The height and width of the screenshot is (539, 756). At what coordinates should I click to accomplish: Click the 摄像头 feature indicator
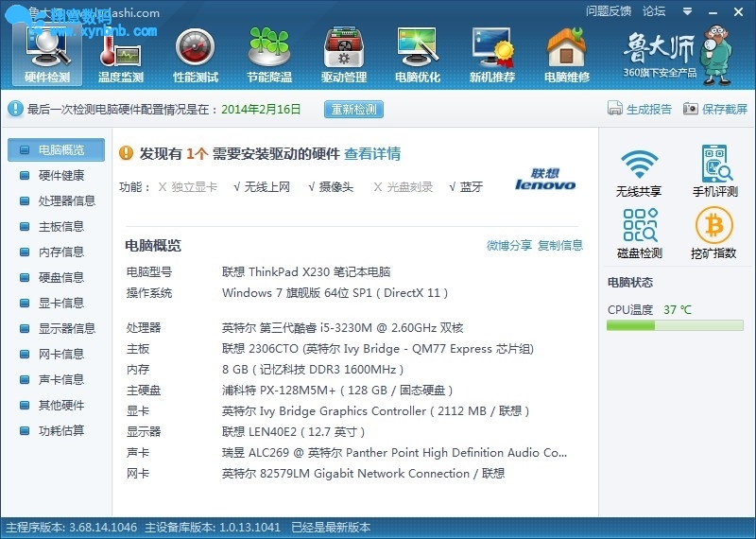[x=331, y=186]
